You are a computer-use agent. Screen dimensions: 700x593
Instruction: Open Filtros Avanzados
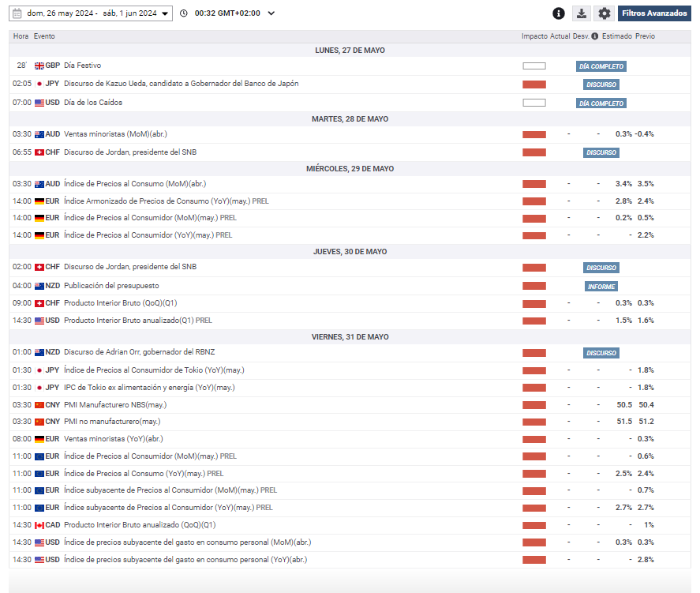(653, 13)
